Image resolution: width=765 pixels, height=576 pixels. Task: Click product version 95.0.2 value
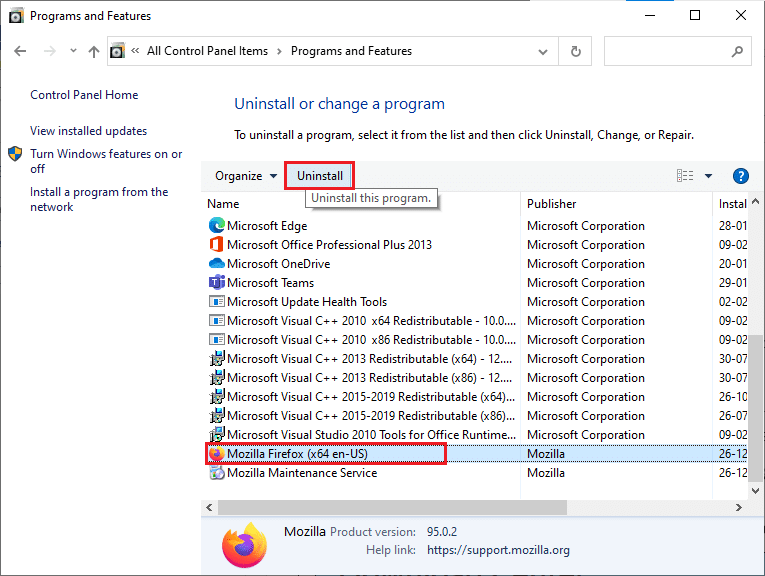click(x=442, y=532)
